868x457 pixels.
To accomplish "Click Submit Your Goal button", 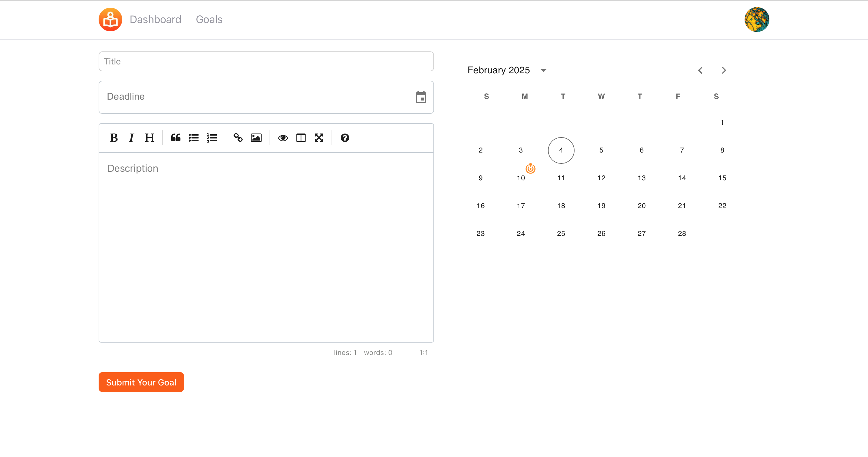I will point(141,382).
